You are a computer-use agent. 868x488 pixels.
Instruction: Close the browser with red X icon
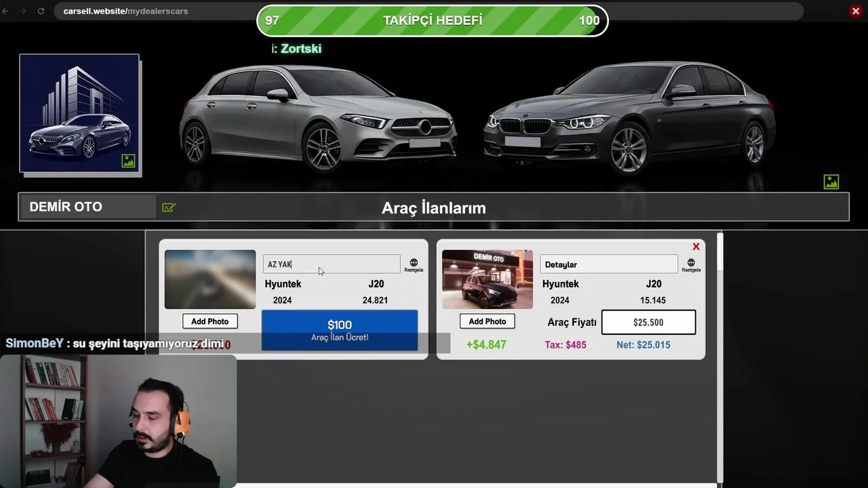[856, 11]
